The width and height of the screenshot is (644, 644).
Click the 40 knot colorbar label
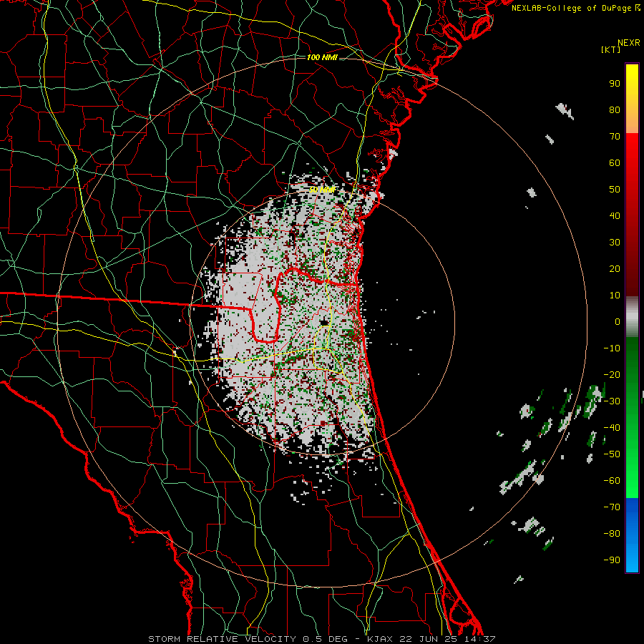(615, 216)
